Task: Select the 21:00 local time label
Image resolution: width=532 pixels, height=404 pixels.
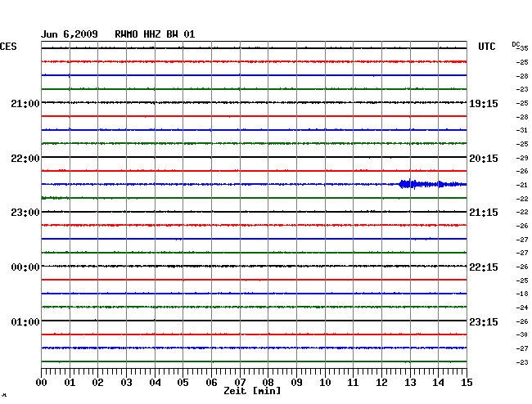Action: [25, 104]
